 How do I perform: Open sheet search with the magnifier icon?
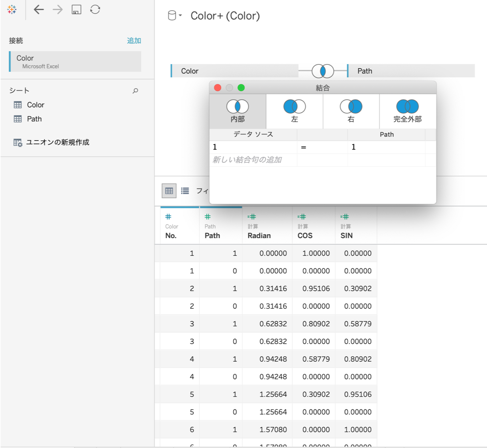[135, 91]
